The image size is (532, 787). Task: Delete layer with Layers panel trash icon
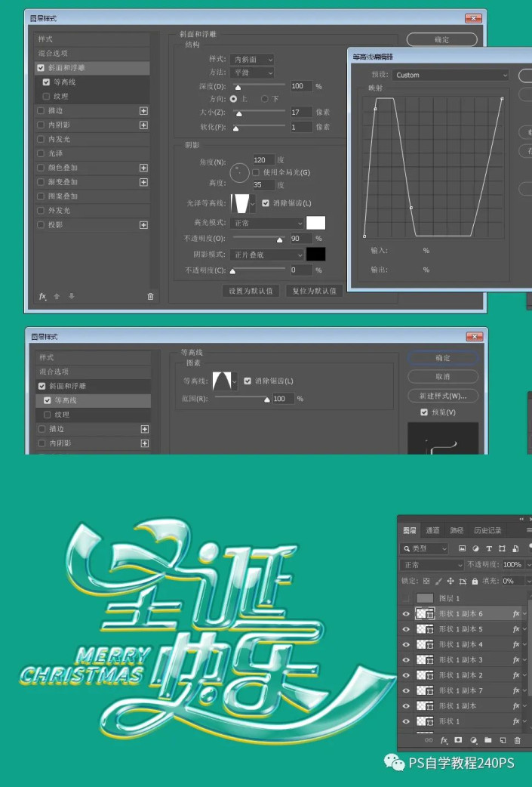[x=518, y=740]
